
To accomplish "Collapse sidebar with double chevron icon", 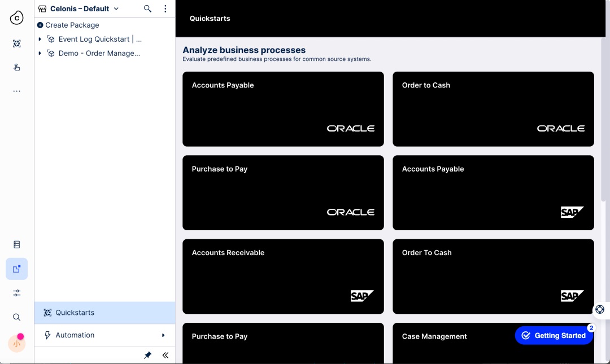I will click(165, 355).
